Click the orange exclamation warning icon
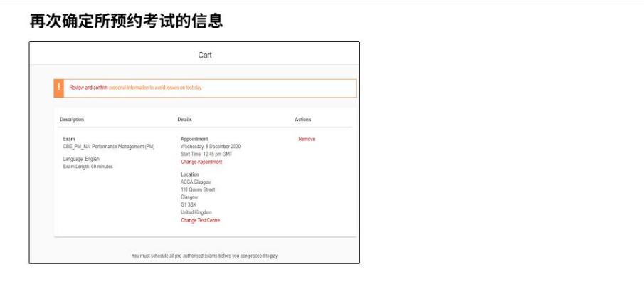This screenshot has height=297, width=644. point(59,88)
